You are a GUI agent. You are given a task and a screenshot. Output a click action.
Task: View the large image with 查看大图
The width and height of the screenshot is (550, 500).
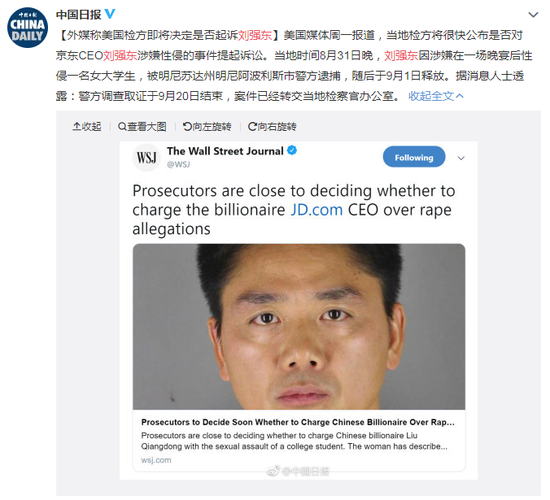click(x=142, y=127)
